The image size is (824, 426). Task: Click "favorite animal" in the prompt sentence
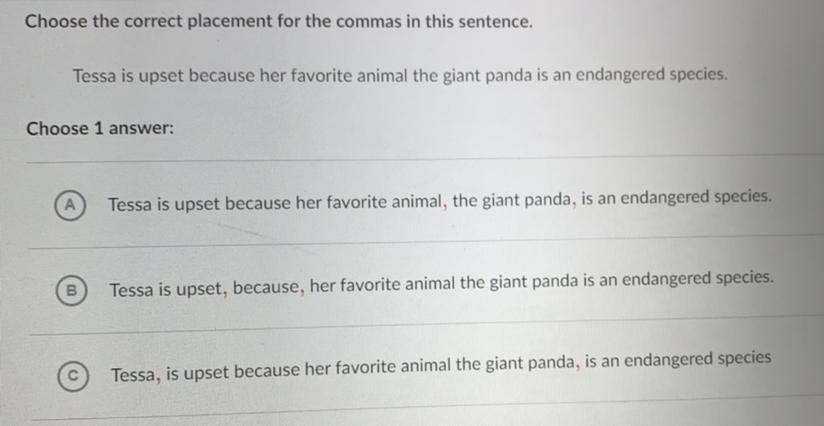click(347, 75)
